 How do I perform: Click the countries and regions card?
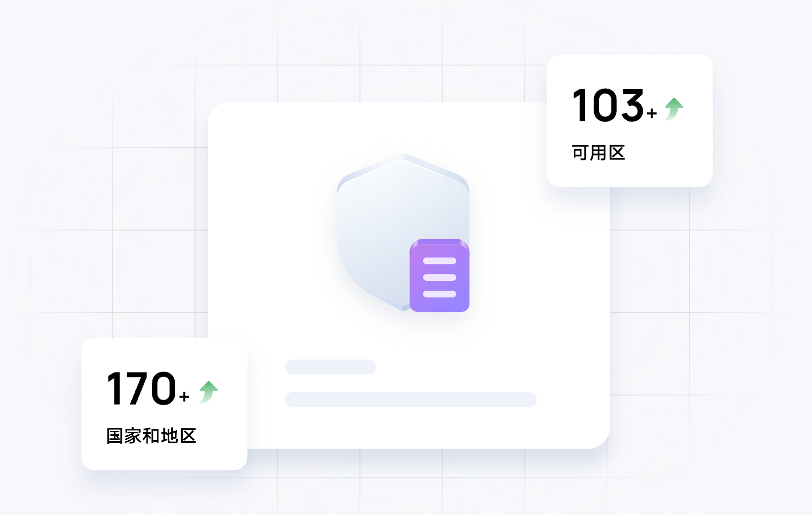pyautogui.click(x=164, y=404)
